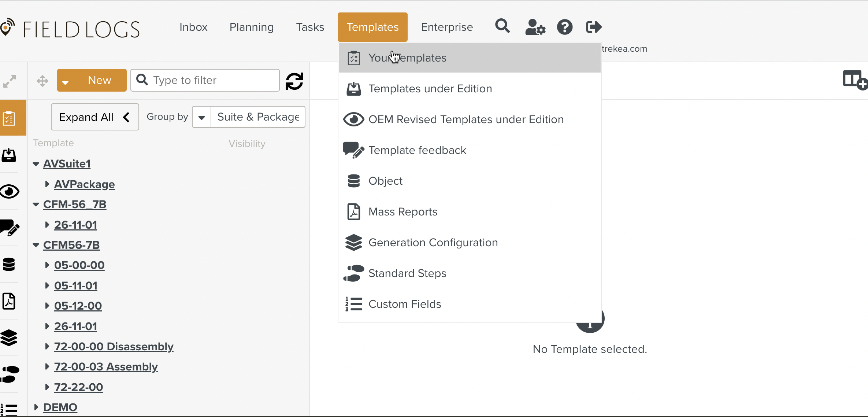Open Mass Reports PDF sidebar icon
868x417 pixels.
[x=9, y=301]
